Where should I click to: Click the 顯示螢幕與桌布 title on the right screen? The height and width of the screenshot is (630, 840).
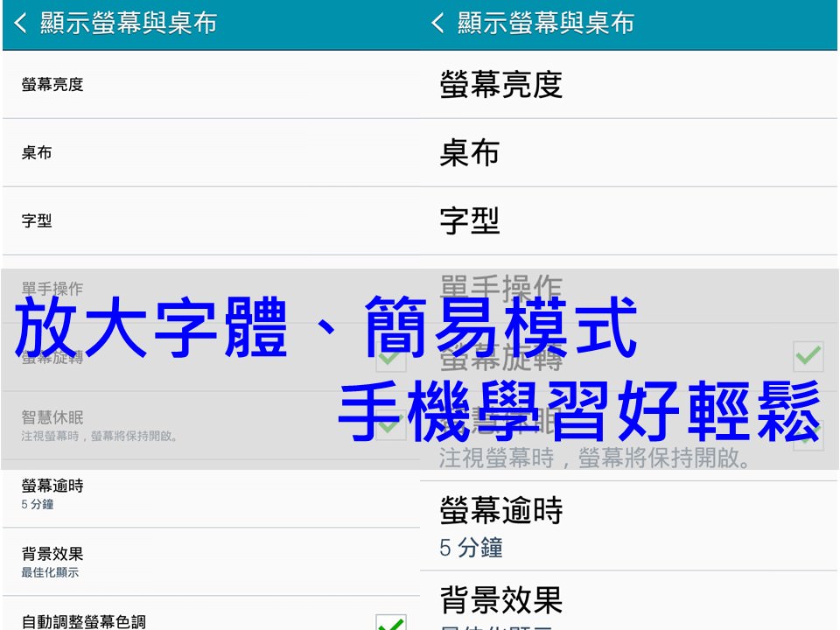[546, 23]
